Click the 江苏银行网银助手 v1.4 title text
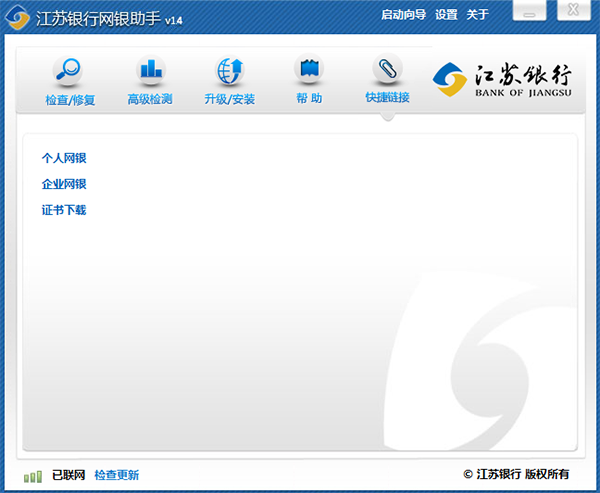Viewport: 600px width, 493px height. click(x=109, y=18)
